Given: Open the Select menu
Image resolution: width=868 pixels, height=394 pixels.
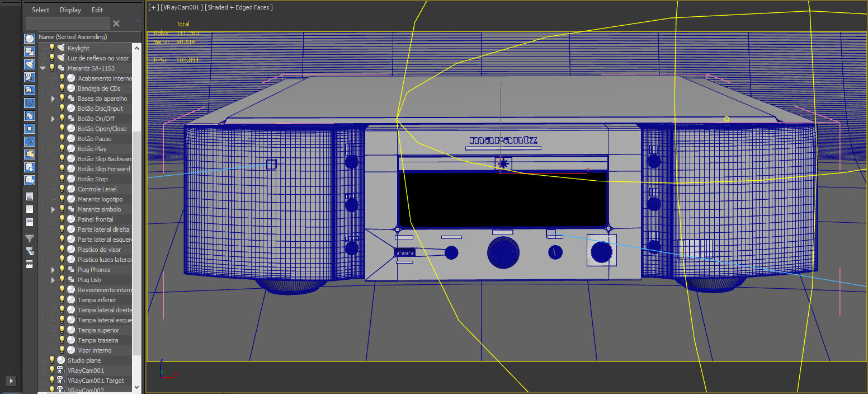Looking at the screenshot, I should tap(40, 10).
